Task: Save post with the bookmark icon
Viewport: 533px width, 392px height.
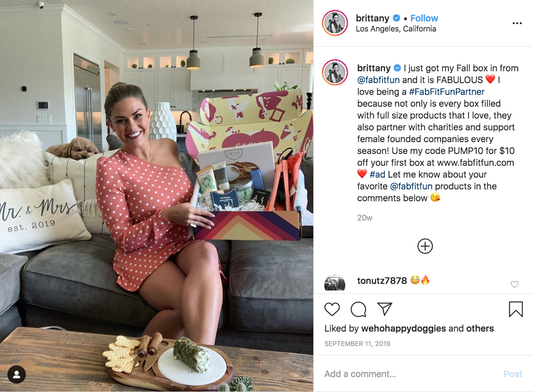Action: point(516,309)
